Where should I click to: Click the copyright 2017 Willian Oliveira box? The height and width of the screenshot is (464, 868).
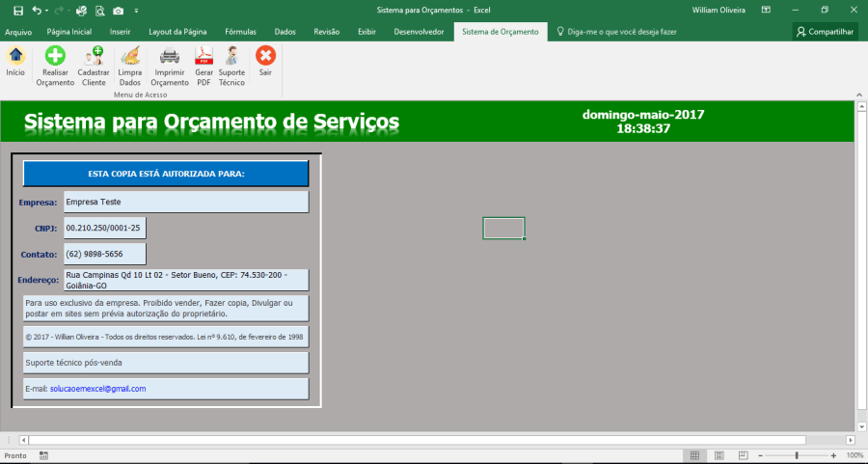[x=166, y=337]
